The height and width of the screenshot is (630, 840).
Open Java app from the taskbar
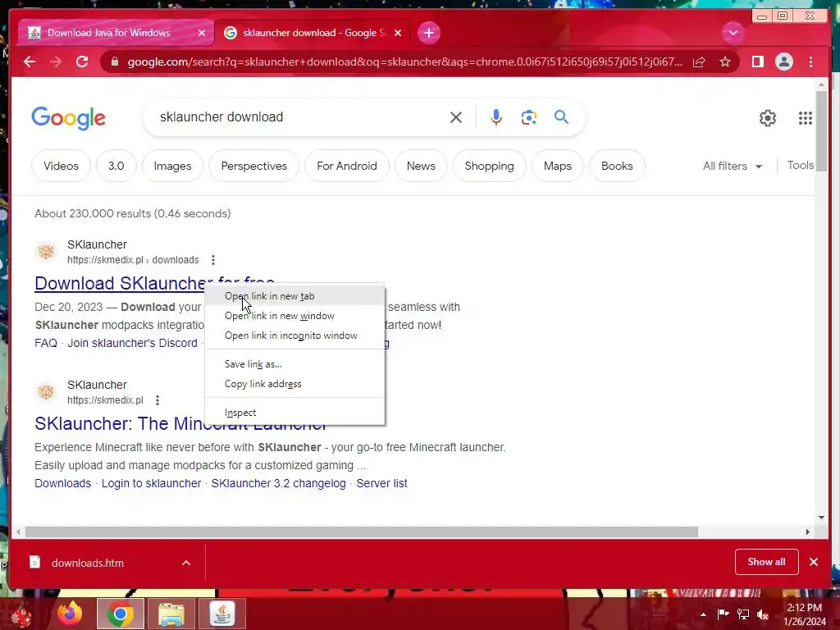pyautogui.click(x=221, y=614)
